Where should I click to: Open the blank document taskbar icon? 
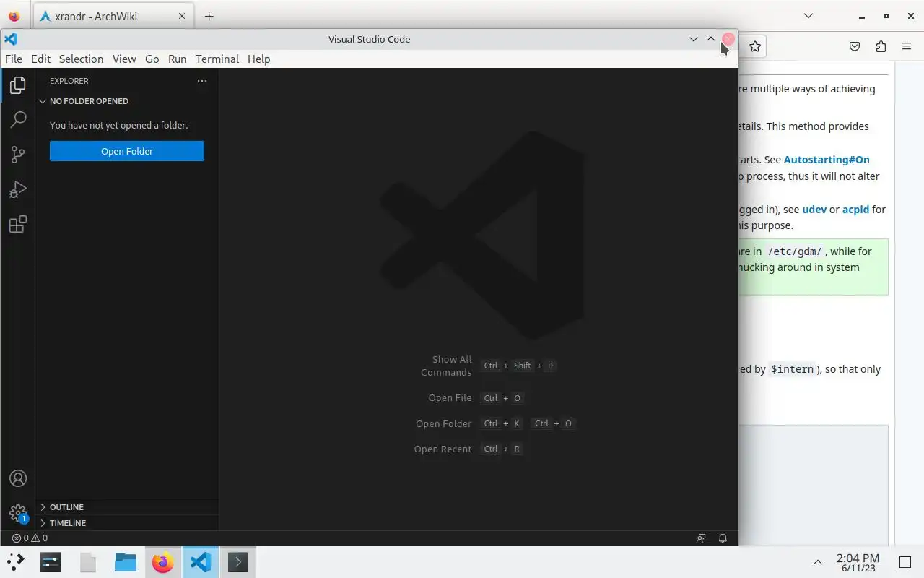point(88,561)
